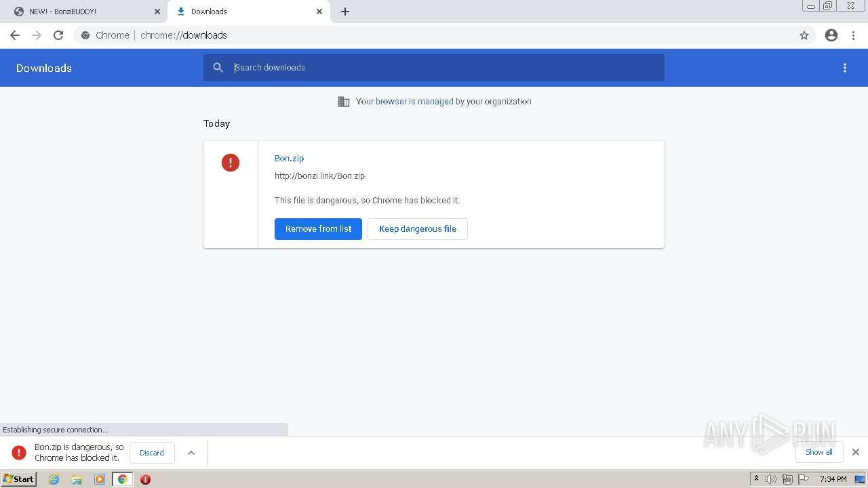Close the Downloads tab
Image resolution: width=868 pixels, height=488 pixels.
tap(319, 12)
